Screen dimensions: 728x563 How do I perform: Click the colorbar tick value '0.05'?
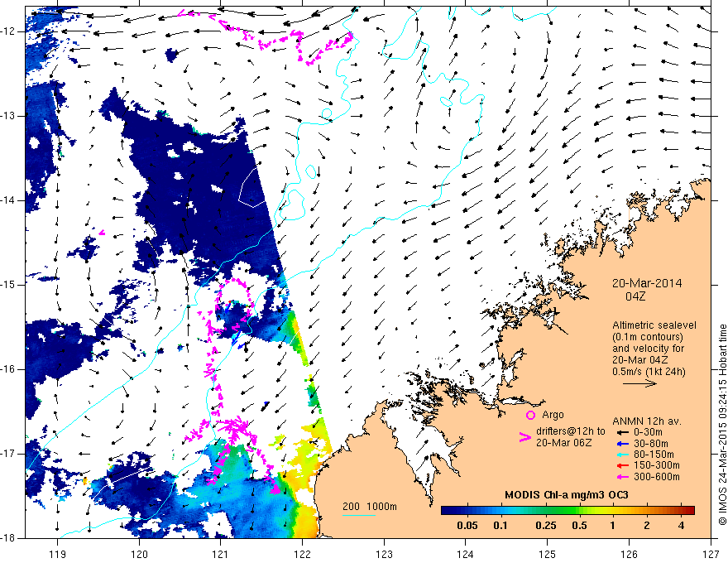click(x=467, y=526)
